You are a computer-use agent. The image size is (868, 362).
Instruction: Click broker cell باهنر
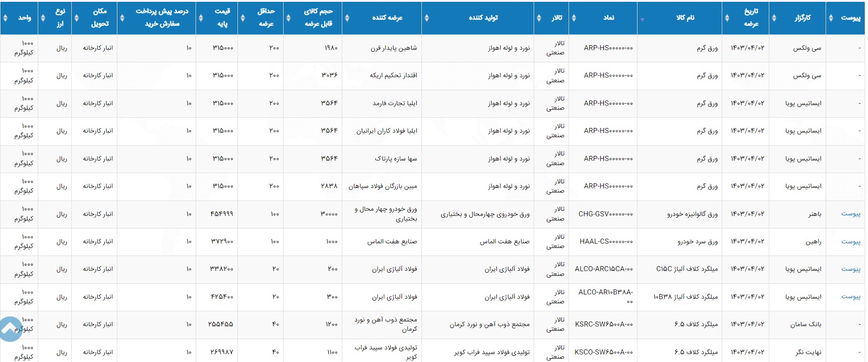815,214
